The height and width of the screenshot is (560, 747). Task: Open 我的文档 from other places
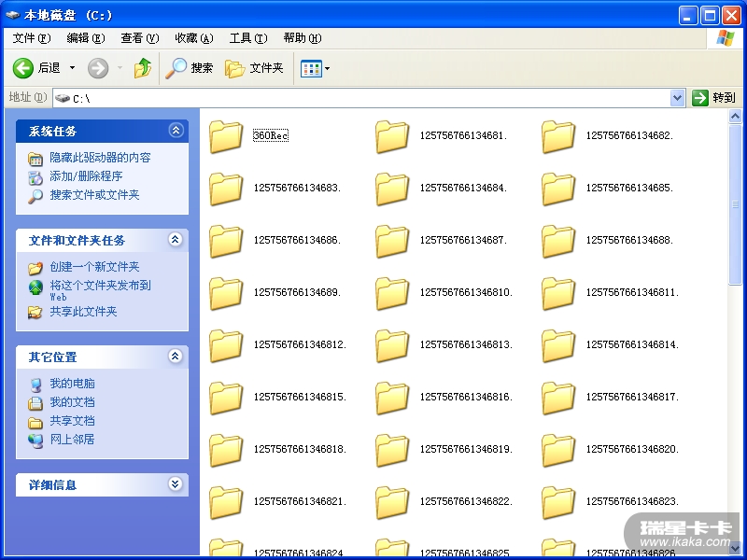[x=73, y=402]
